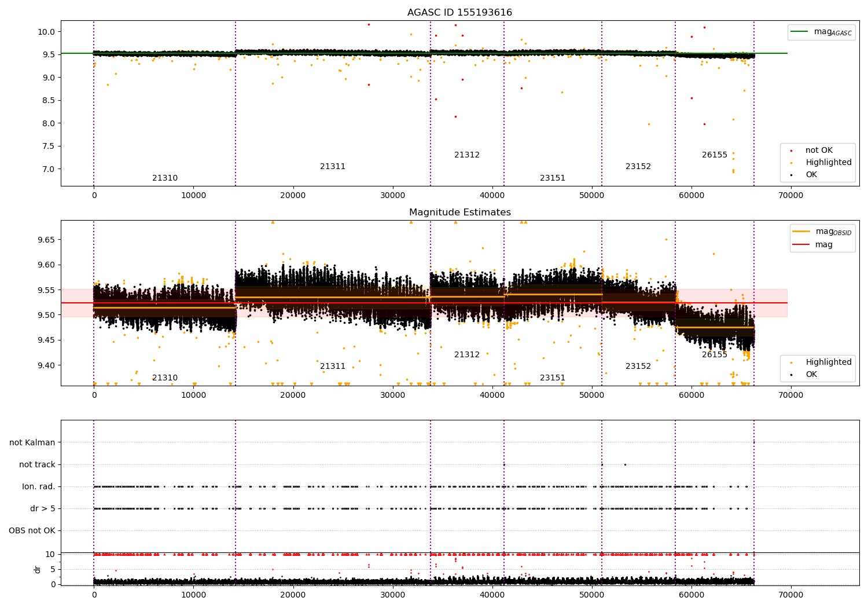Screen dimensions: 868x608
Task: Click the 8.0 y-tick of top plot
Action: [50, 123]
